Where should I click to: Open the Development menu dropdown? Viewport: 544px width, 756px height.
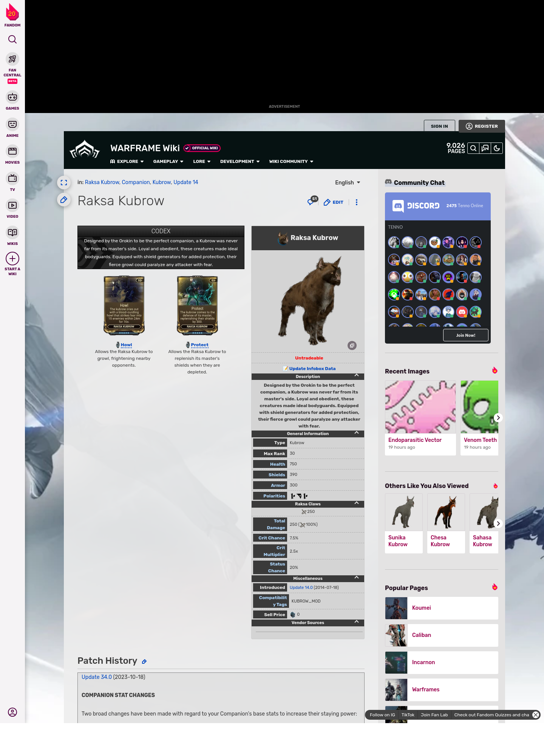coord(240,161)
